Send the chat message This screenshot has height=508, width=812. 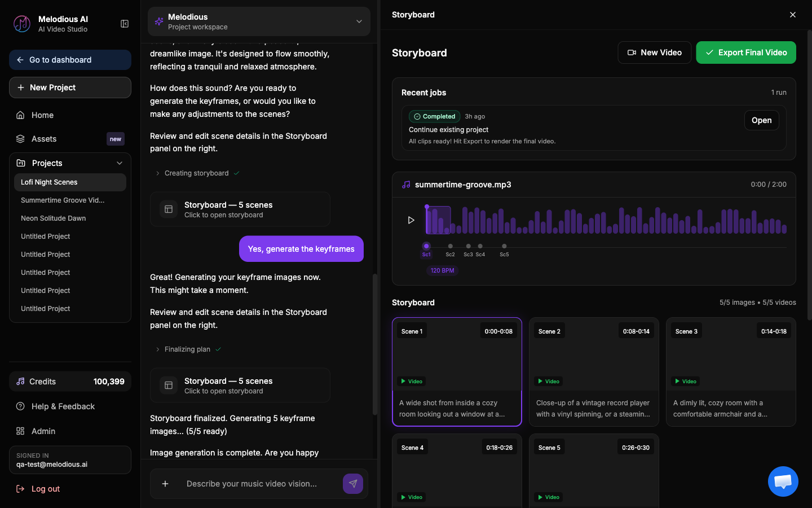point(353,484)
